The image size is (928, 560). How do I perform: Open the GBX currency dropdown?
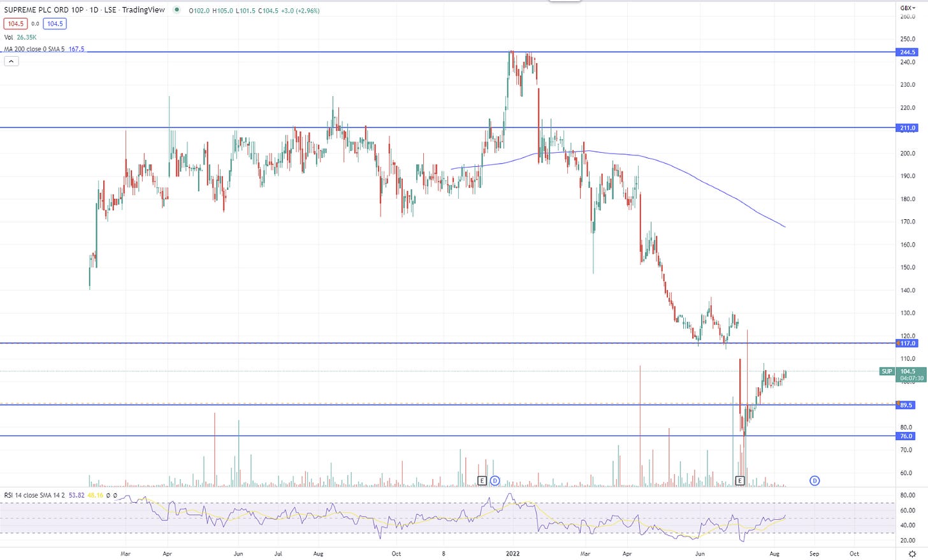908,8
